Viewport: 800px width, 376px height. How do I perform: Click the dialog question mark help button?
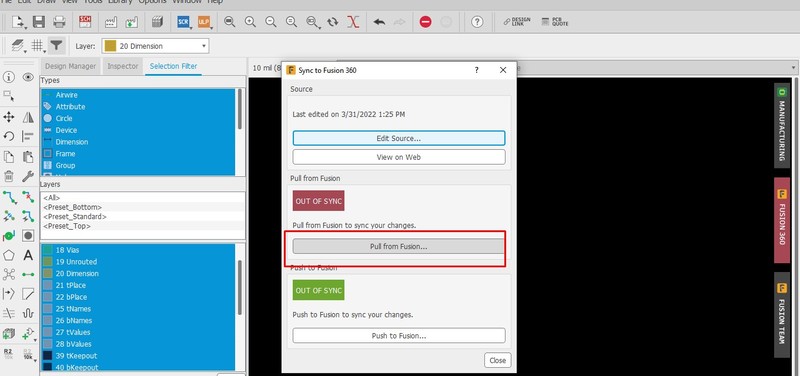477,70
